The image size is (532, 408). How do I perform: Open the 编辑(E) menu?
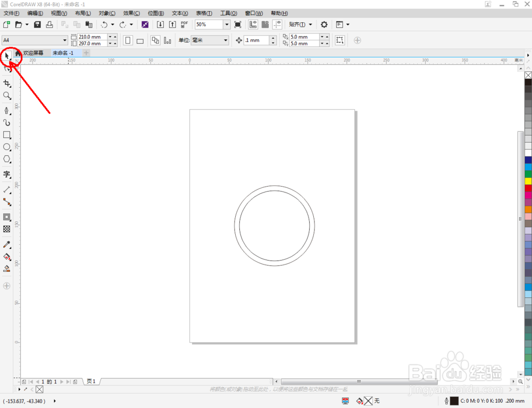tap(35, 13)
